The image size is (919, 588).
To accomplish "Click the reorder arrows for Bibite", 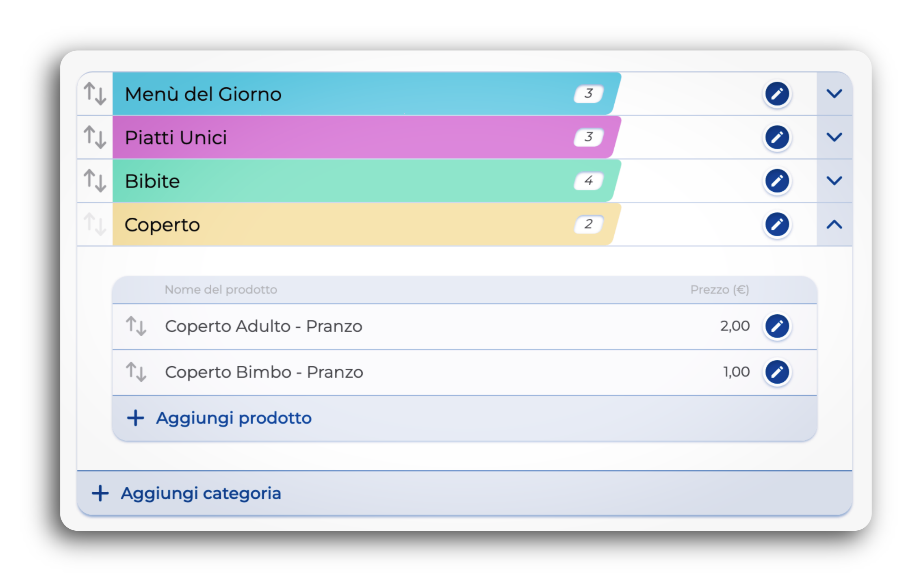I will point(95,181).
